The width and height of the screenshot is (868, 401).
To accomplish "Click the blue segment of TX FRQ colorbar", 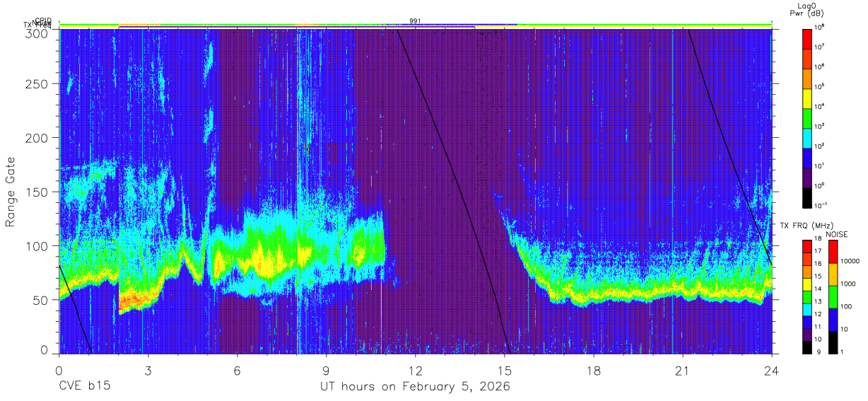I will pyautogui.click(x=807, y=322).
